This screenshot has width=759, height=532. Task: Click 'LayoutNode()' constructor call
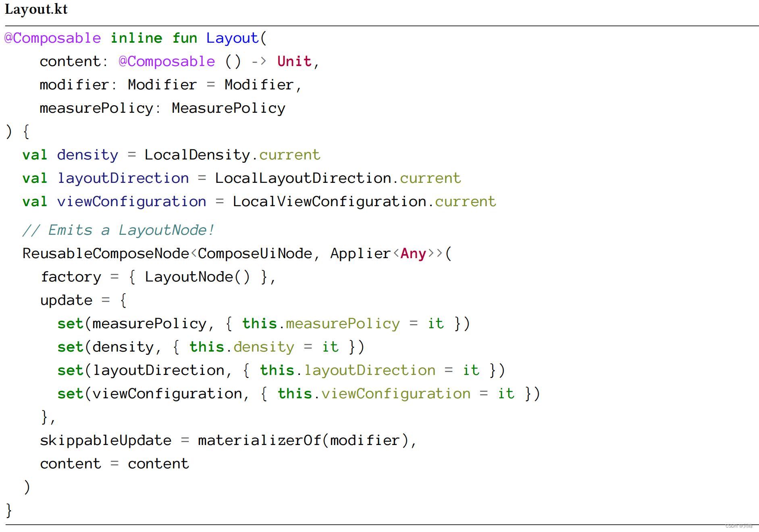click(x=197, y=277)
